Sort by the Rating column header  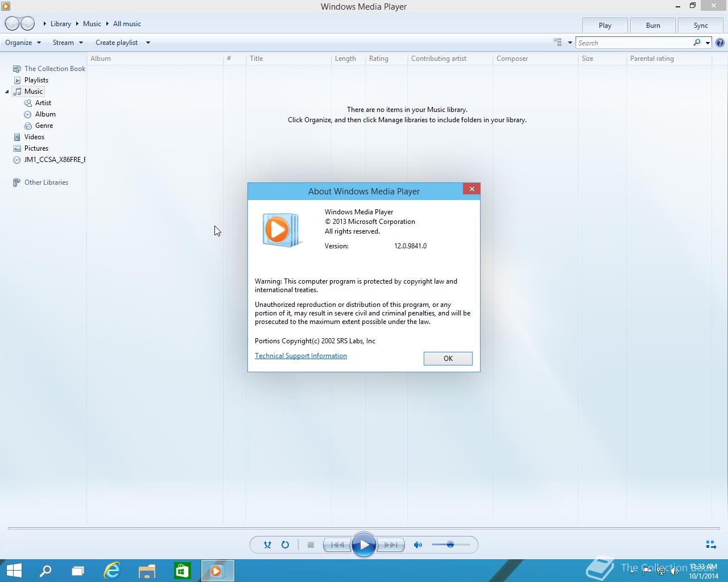coord(387,59)
